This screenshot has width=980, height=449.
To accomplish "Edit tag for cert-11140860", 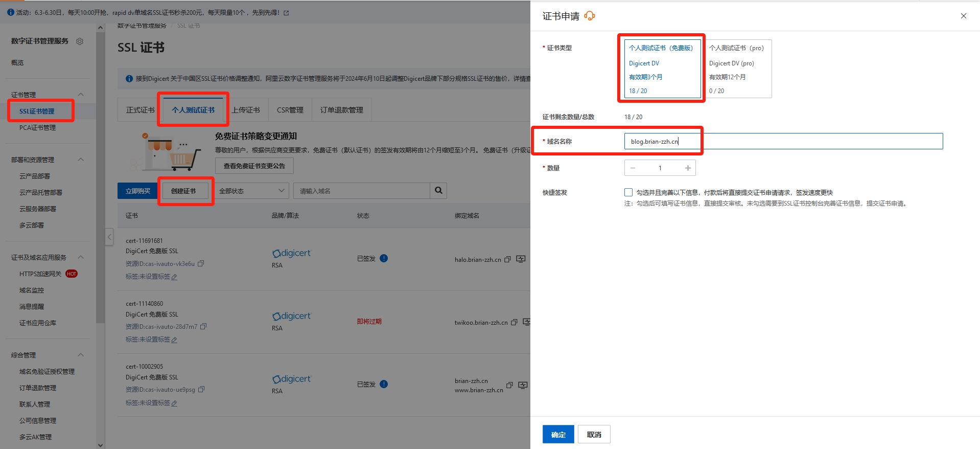I will point(174,340).
